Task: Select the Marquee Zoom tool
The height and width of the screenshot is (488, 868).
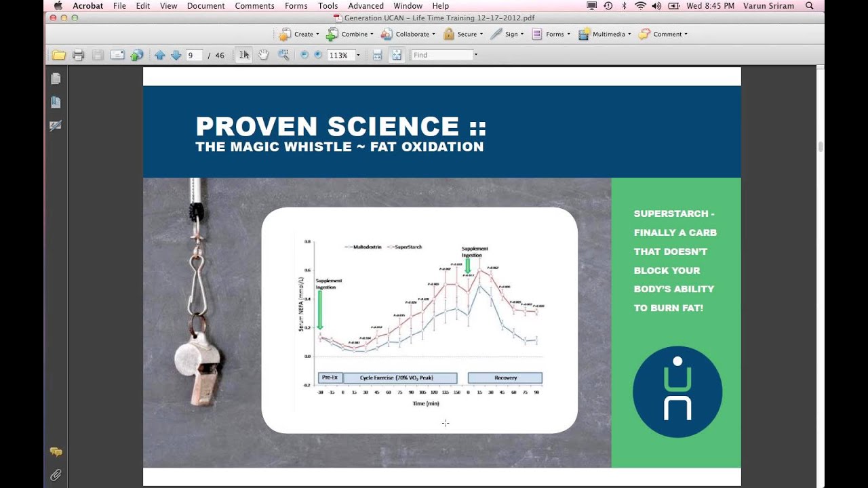Action: coord(283,55)
